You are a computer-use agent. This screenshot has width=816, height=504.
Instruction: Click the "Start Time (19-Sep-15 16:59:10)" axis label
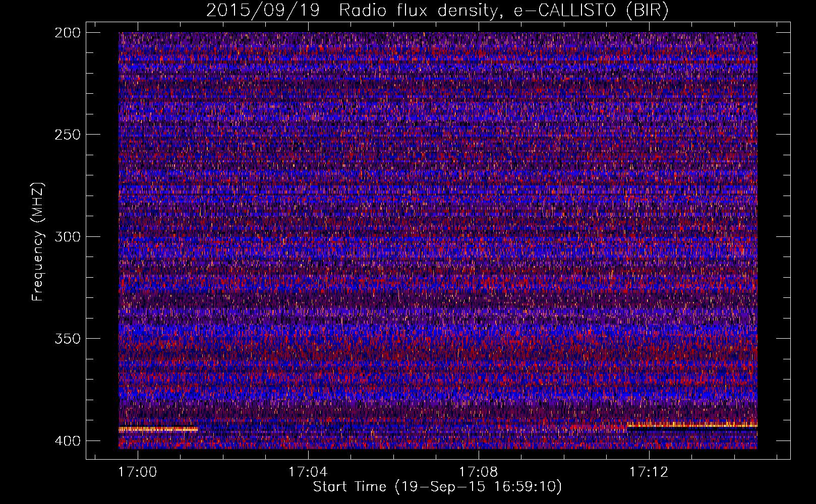437,487
